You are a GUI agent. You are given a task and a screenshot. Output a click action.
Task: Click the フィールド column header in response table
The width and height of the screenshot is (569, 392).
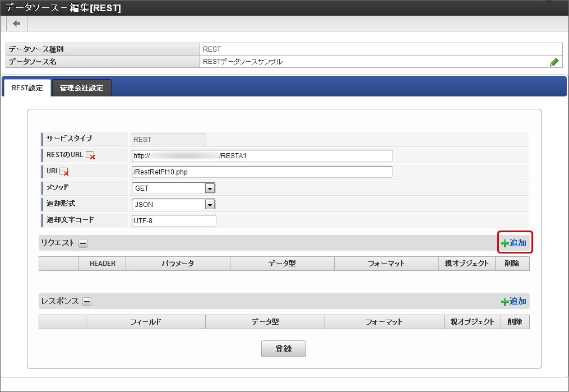point(146,322)
